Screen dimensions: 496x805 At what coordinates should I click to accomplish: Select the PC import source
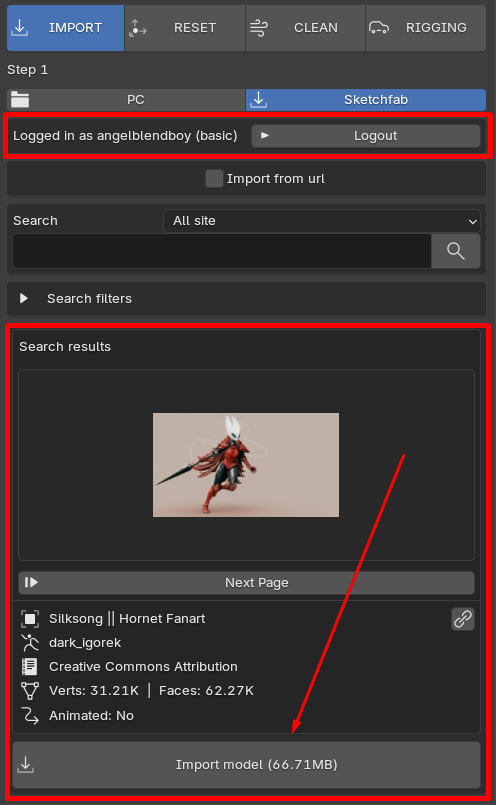[126, 100]
